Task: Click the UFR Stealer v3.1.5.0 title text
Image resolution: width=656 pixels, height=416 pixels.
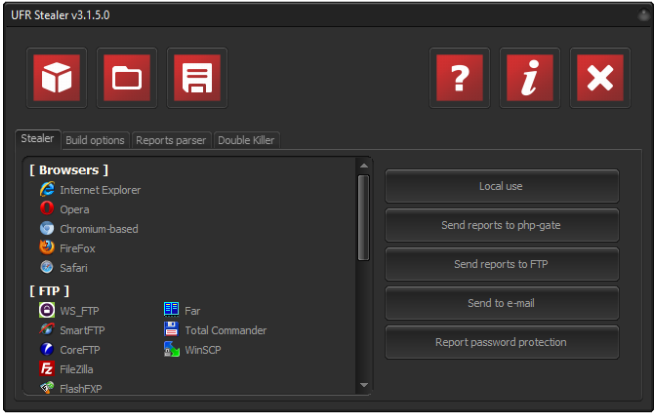Action: click(x=61, y=15)
